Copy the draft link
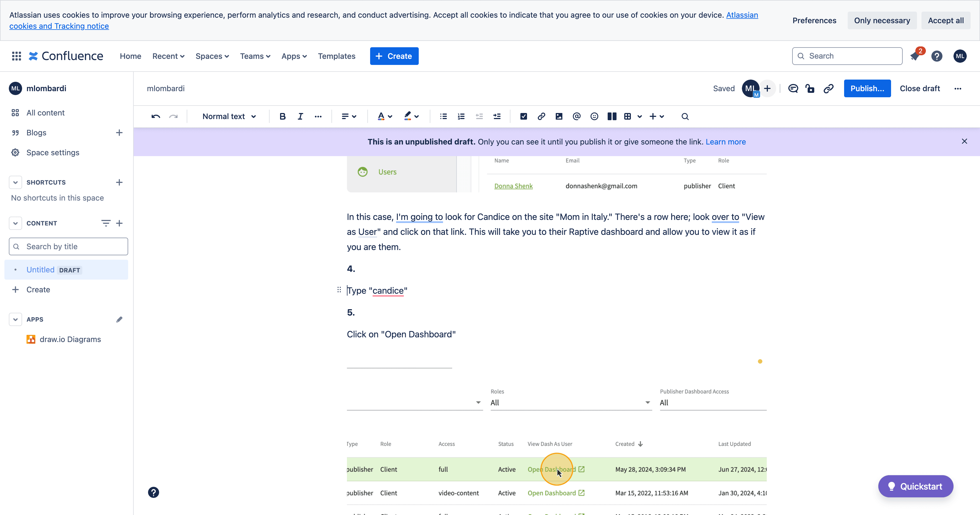980x515 pixels. [829, 89]
